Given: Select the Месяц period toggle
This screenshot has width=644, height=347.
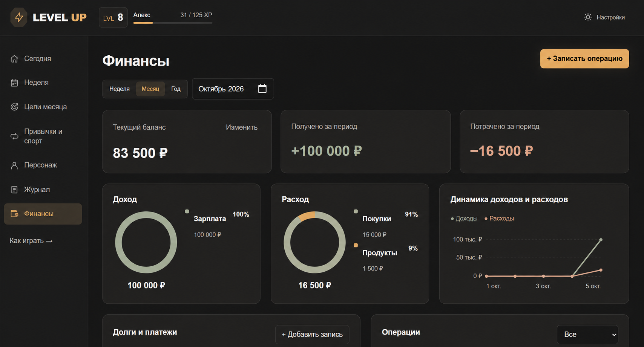Looking at the screenshot, I should [150, 89].
